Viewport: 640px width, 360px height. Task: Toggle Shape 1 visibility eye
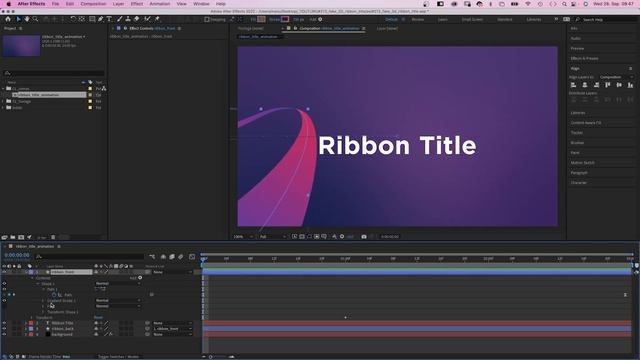(4, 283)
